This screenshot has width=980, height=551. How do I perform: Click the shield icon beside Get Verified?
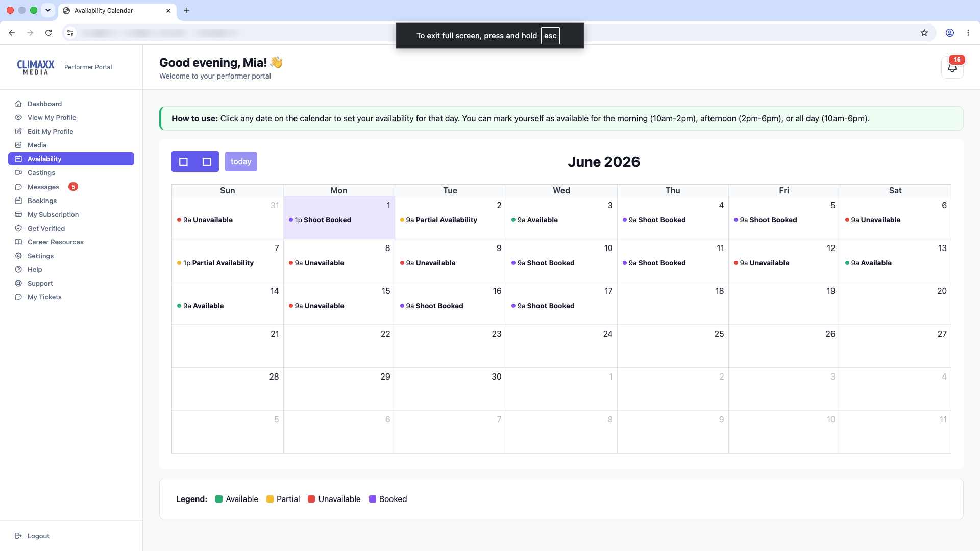pyautogui.click(x=18, y=228)
